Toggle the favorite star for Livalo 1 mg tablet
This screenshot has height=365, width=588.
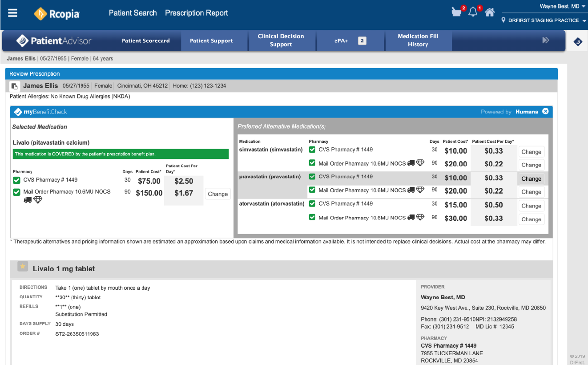pyautogui.click(x=23, y=267)
